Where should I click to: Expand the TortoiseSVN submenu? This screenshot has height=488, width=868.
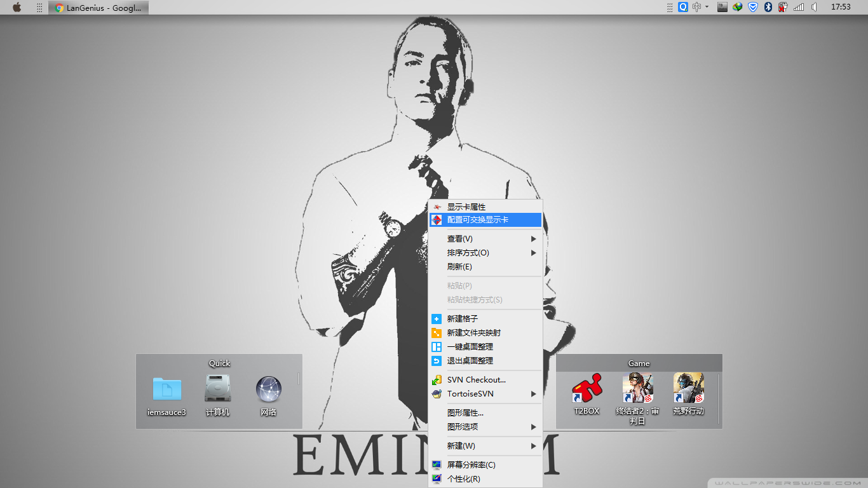click(x=485, y=394)
